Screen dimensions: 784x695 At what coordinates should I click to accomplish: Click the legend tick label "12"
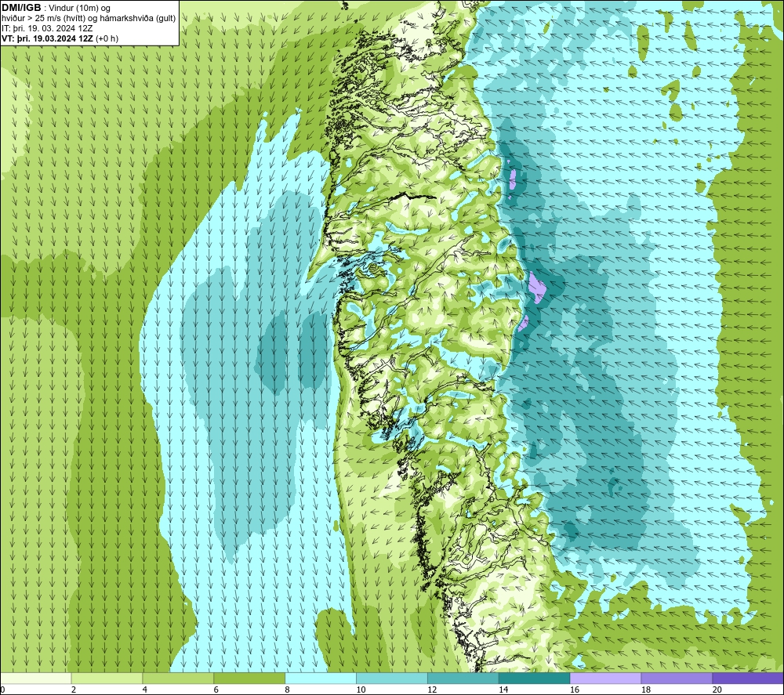pyautogui.click(x=432, y=690)
